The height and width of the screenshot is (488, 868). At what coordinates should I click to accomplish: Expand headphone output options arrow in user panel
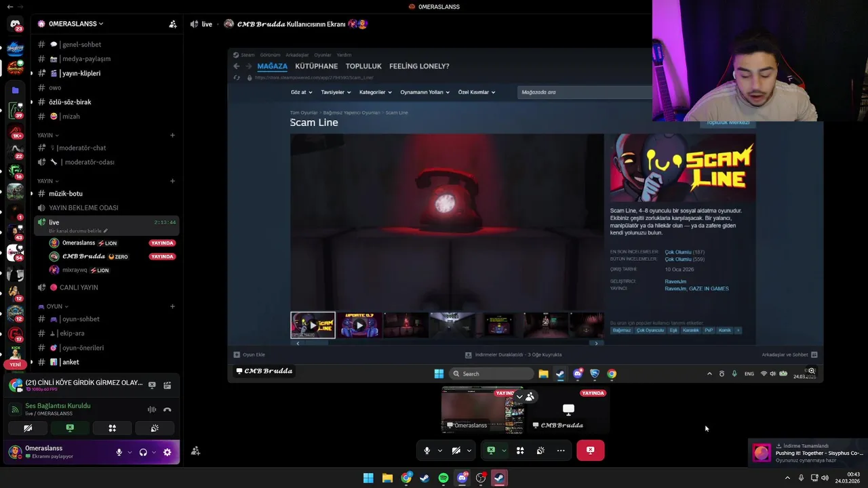coord(153,452)
